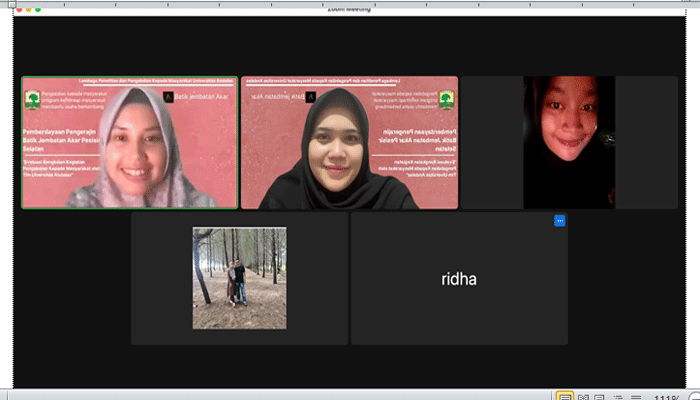Click the Zoom Meeting window title bar
This screenshot has height=400, width=700.
coord(350,8)
